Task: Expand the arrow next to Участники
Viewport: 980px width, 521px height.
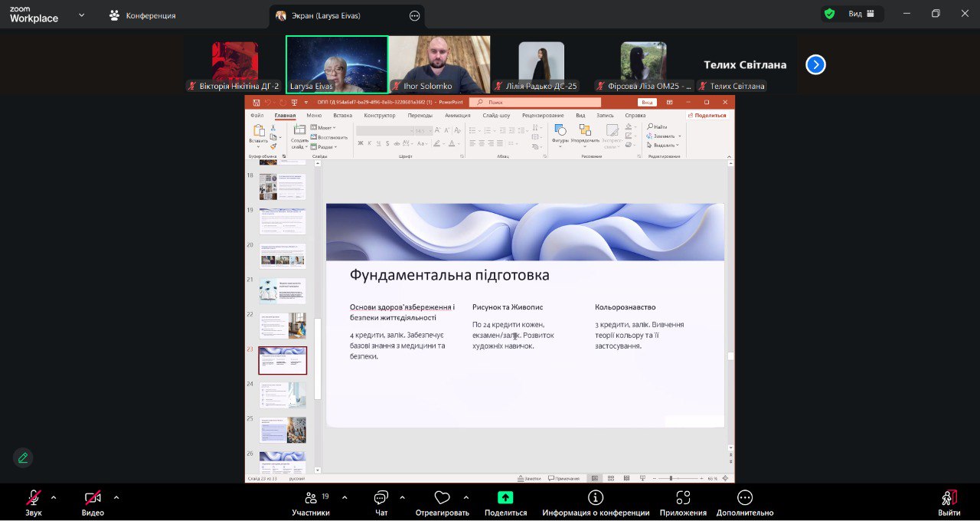Action: coord(345,497)
